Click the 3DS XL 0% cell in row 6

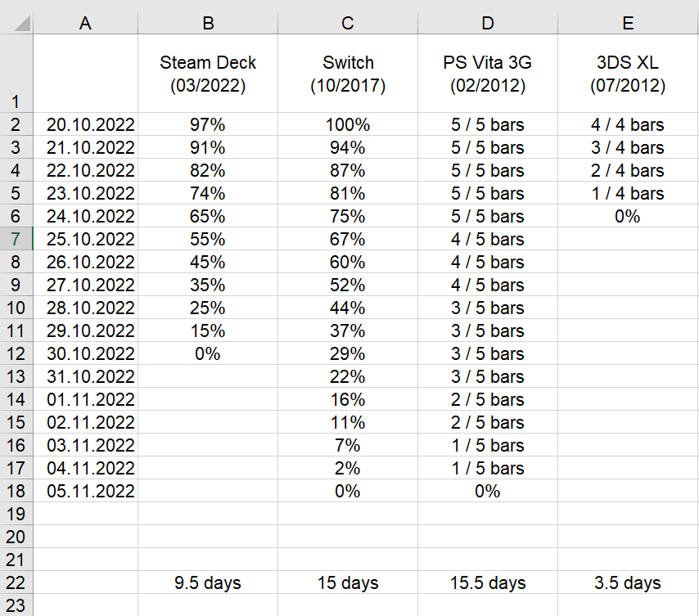point(628,216)
